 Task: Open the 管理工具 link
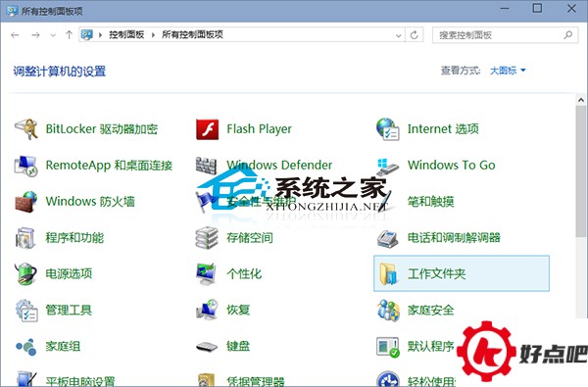tap(69, 311)
